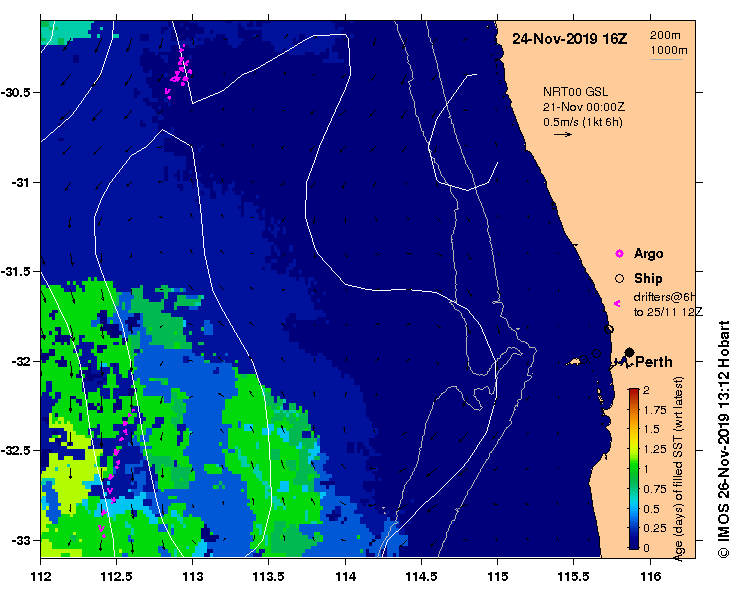This screenshot has width=739, height=592.
Task: Click the drifters@6h legend text
Action: 664,297
